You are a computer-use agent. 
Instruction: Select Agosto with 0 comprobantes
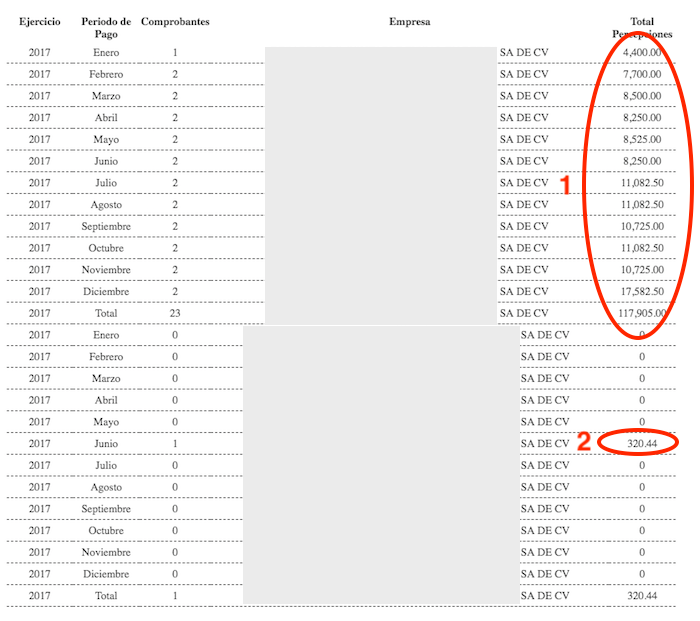(x=106, y=487)
